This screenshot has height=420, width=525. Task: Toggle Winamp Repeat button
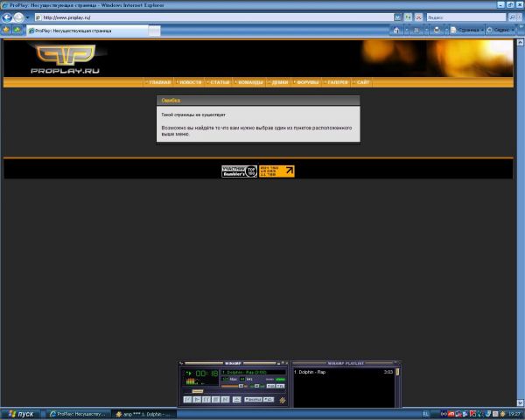click(x=269, y=400)
